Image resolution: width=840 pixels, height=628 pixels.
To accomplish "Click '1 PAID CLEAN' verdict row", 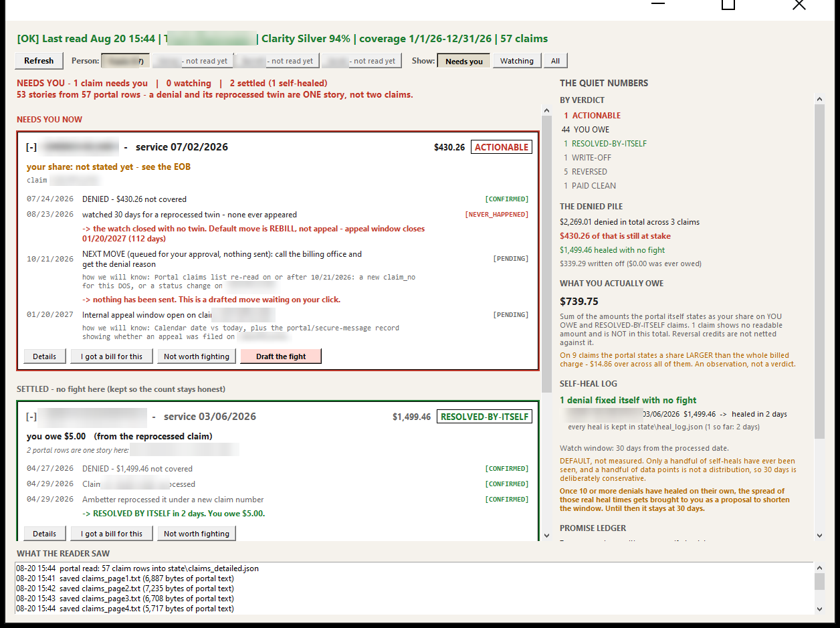I will click(x=590, y=186).
